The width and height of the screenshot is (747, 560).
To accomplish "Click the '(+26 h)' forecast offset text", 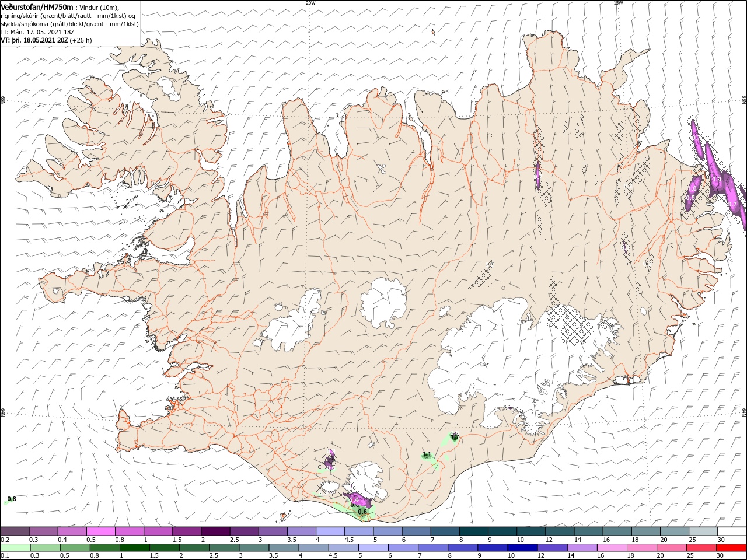I will pyautogui.click(x=82, y=40).
